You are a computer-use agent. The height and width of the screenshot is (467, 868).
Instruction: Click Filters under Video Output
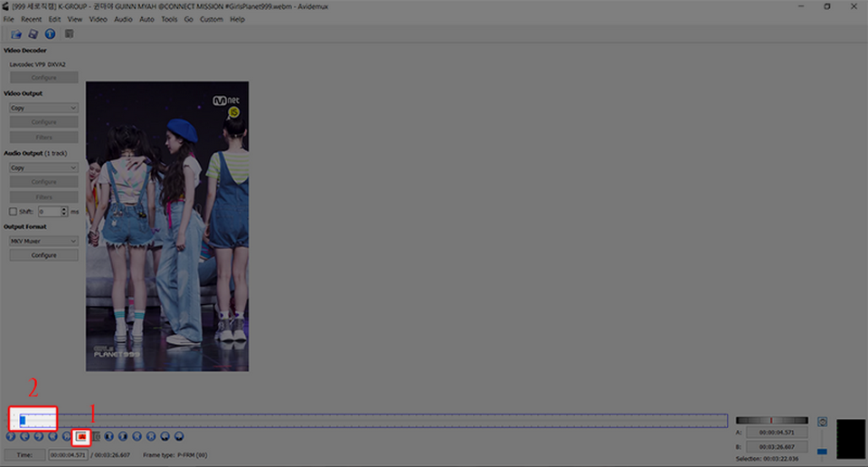click(x=43, y=138)
